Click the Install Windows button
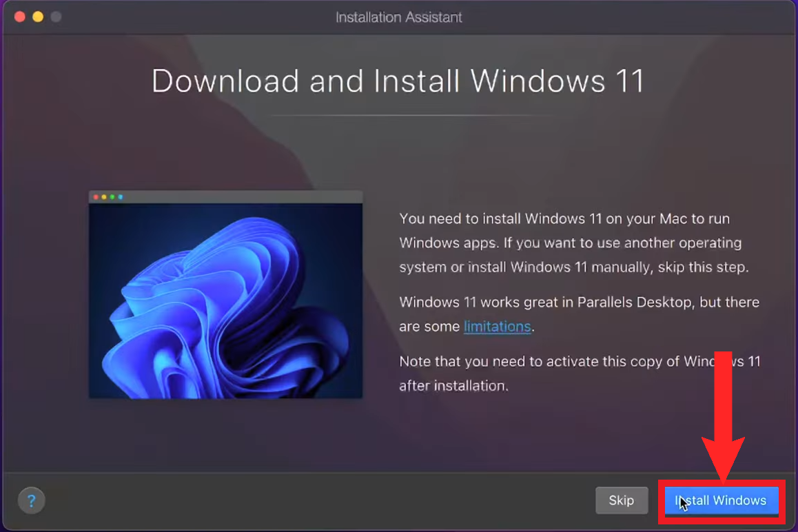Image resolution: width=798 pixels, height=532 pixels. (x=721, y=500)
